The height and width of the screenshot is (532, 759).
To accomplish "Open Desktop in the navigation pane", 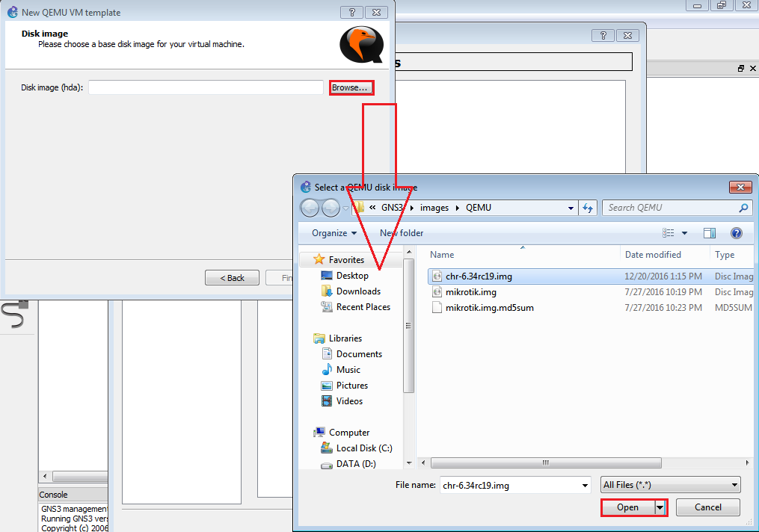I will click(352, 276).
